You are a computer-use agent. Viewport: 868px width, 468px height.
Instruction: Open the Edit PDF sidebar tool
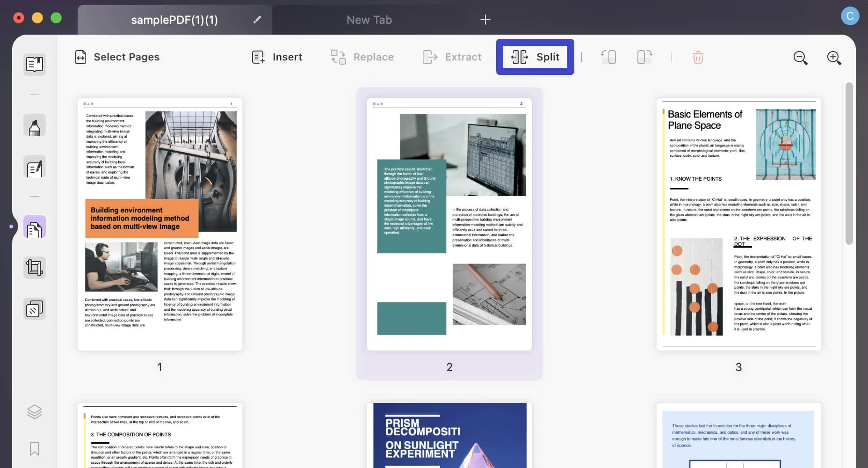[x=35, y=167]
